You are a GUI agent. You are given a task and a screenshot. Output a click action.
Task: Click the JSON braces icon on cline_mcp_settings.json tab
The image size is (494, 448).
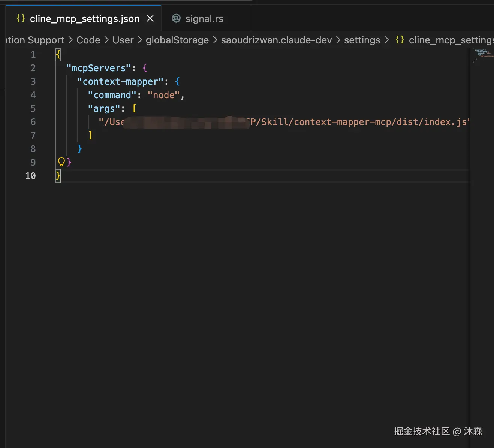click(x=21, y=18)
